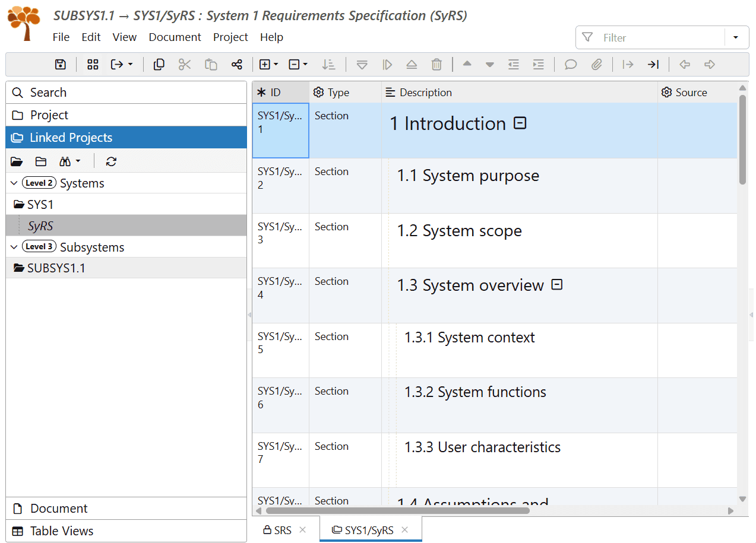The image size is (756, 543).
Task: Close the SRS tab
Action: [x=303, y=530]
